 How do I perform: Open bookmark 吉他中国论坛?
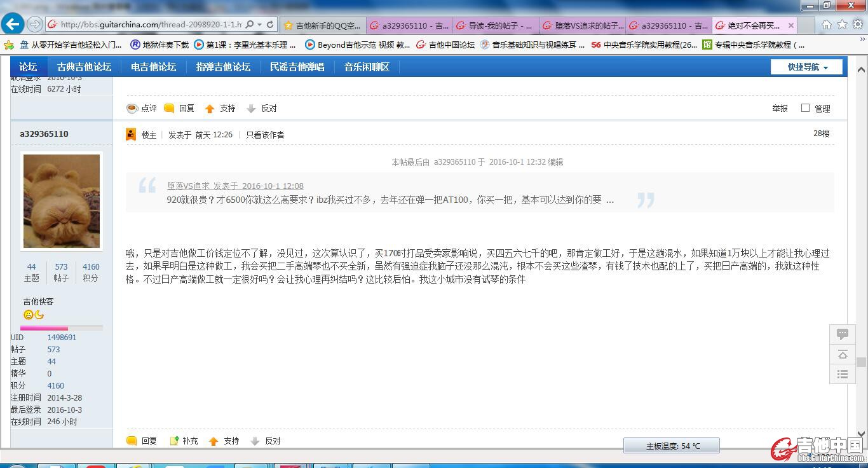pyautogui.click(x=446, y=45)
